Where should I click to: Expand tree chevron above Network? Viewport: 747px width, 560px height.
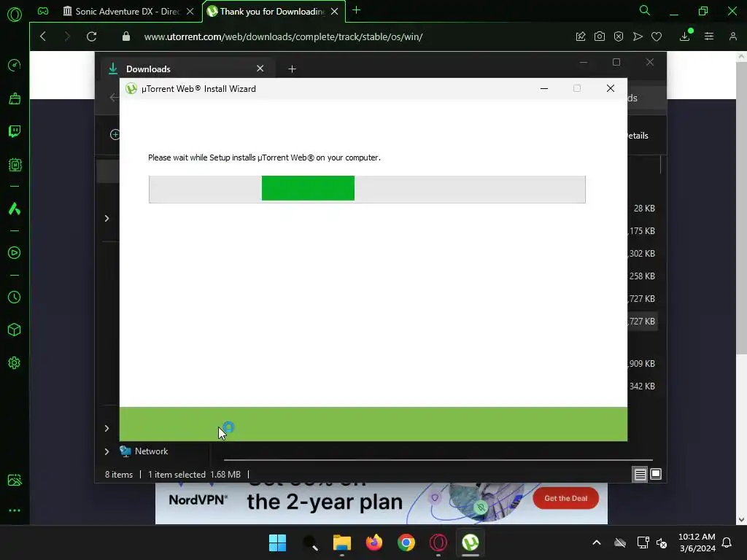[107, 429]
